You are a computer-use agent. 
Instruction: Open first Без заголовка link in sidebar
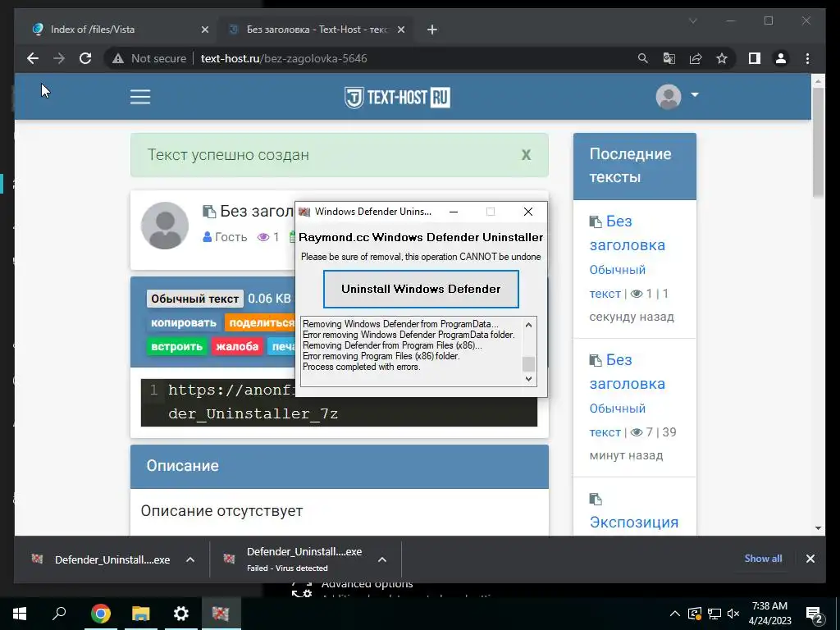[x=628, y=233]
